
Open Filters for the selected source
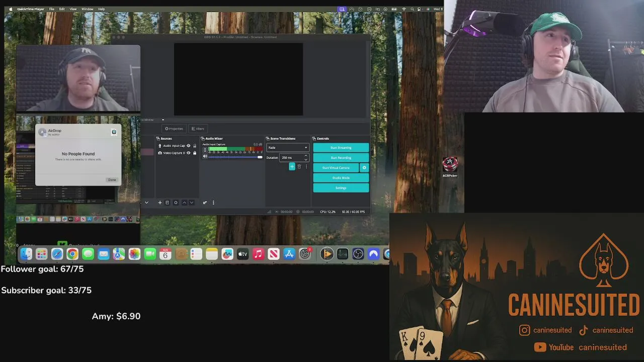(x=198, y=129)
